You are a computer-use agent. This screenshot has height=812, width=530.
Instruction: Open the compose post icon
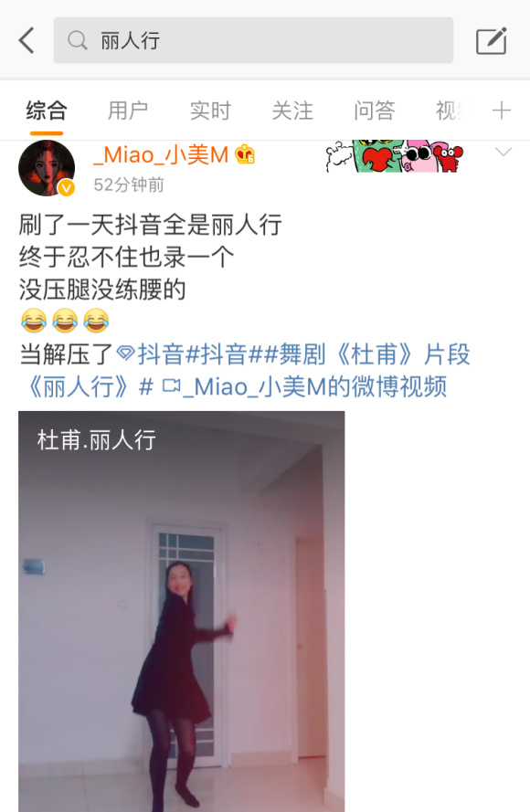coord(491,40)
